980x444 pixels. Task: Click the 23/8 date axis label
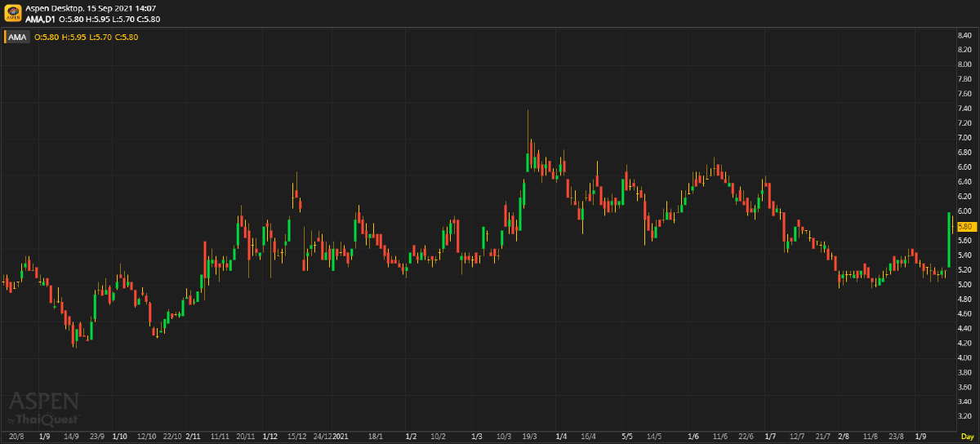[x=897, y=437]
